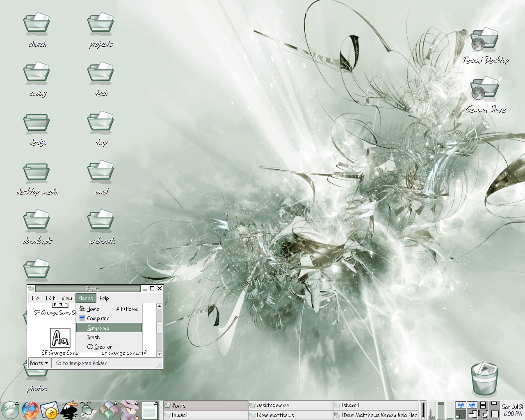Click the fonts window scrollbar down arrow
Screen dimensions: 525x420
tap(160, 354)
